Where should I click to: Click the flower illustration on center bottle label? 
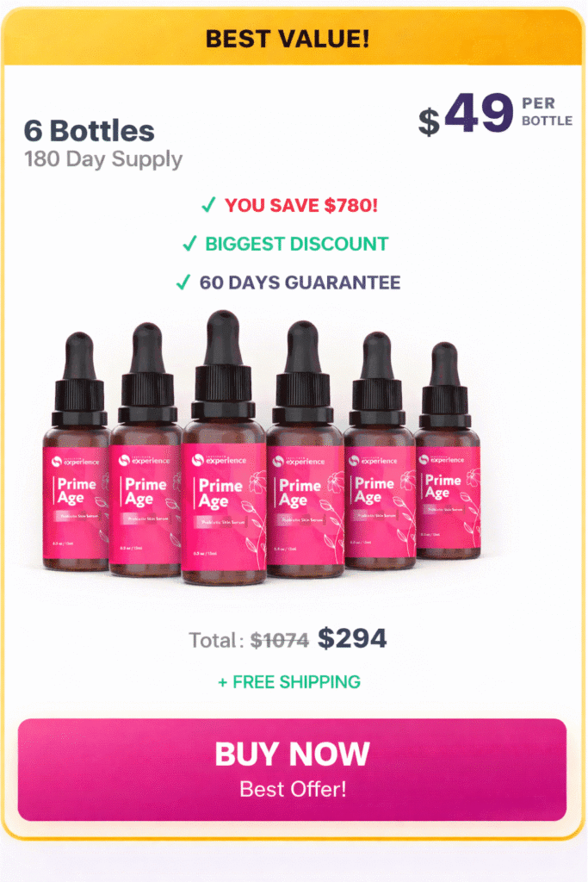pyautogui.click(x=257, y=512)
